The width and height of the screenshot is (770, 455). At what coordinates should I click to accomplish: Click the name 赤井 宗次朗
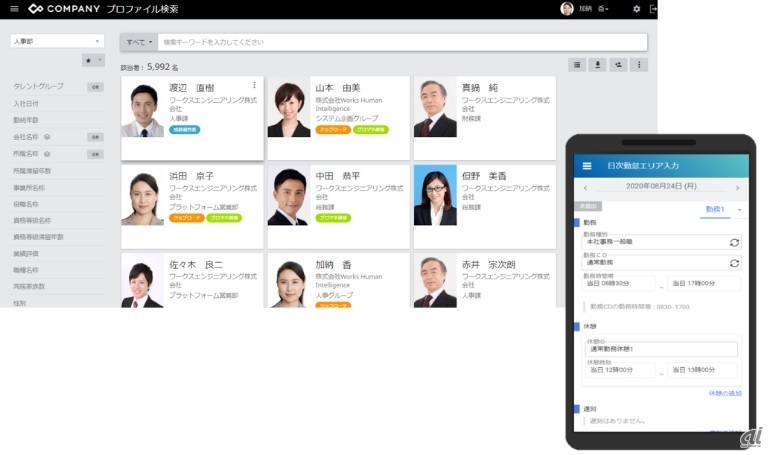[x=489, y=265]
